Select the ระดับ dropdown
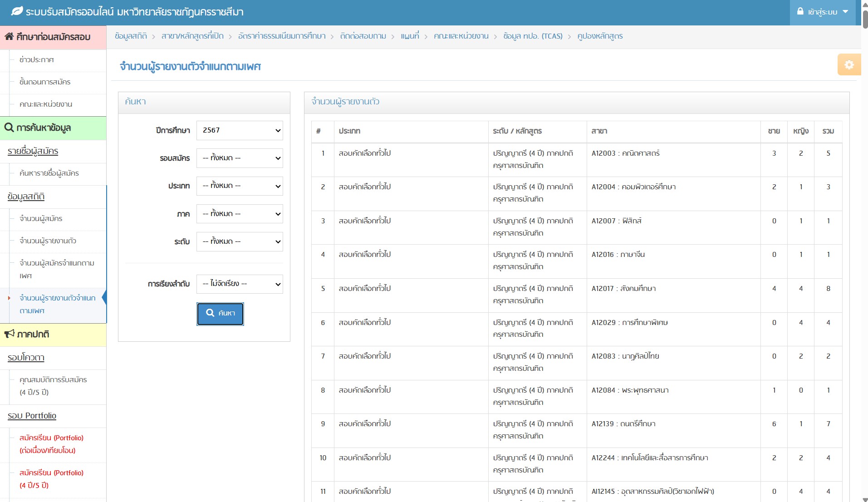The width and height of the screenshot is (868, 502). click(x=240, y=241)
